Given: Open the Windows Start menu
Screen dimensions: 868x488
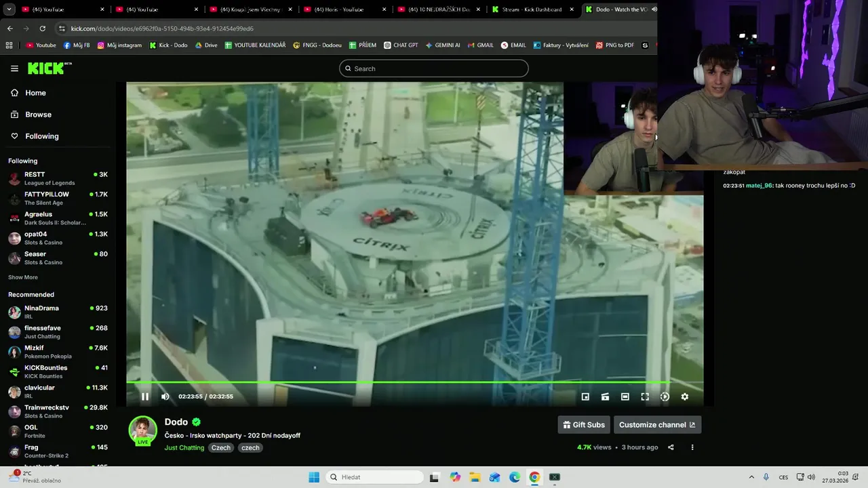Looking at the screenshot, I should tap(314, 477).
